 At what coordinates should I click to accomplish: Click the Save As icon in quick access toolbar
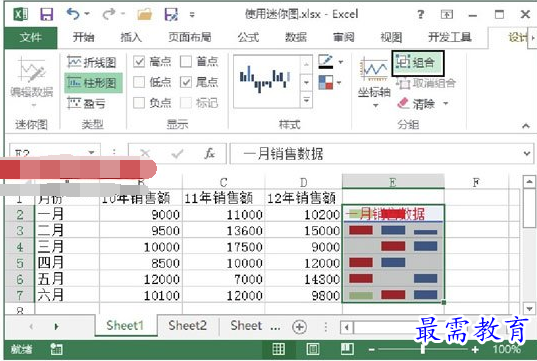point(171,14)
